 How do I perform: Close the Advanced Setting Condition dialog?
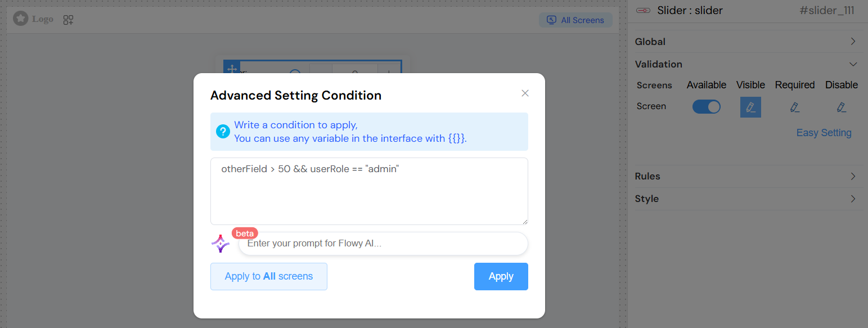tap(525, 93)
